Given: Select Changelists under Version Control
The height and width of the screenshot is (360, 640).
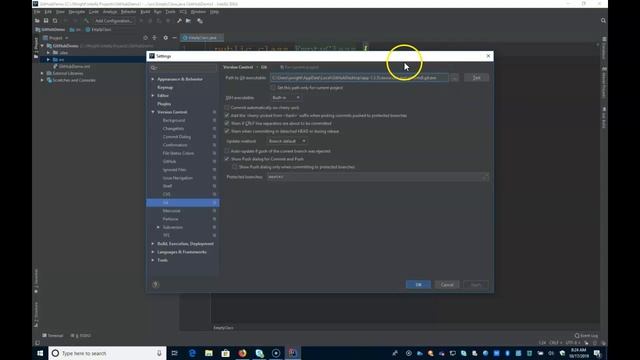Looking at the screenshot, I should (x=173, y=129).
